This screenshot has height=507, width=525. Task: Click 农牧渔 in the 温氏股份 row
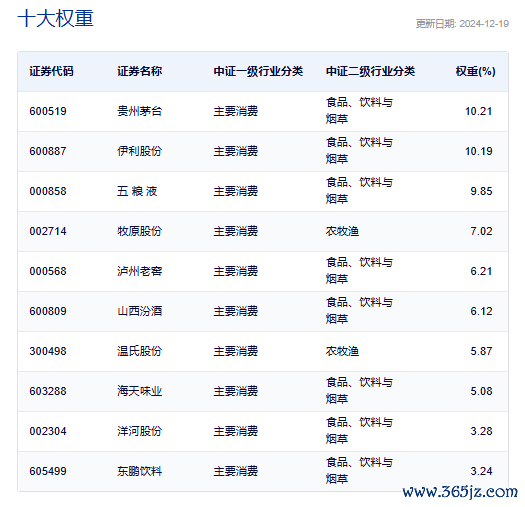[342, 351]
